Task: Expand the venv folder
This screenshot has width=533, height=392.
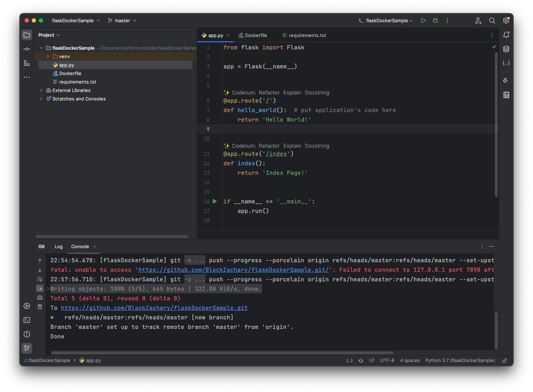Action: (48, 56)
